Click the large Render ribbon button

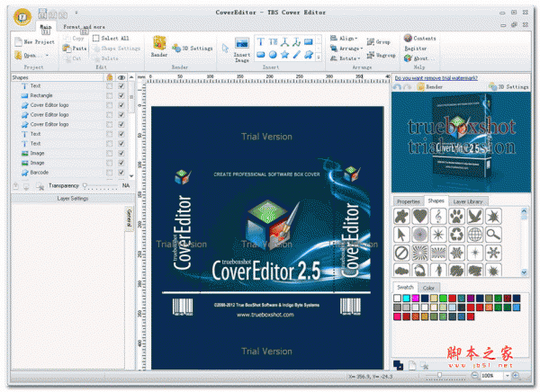point(159,47)
